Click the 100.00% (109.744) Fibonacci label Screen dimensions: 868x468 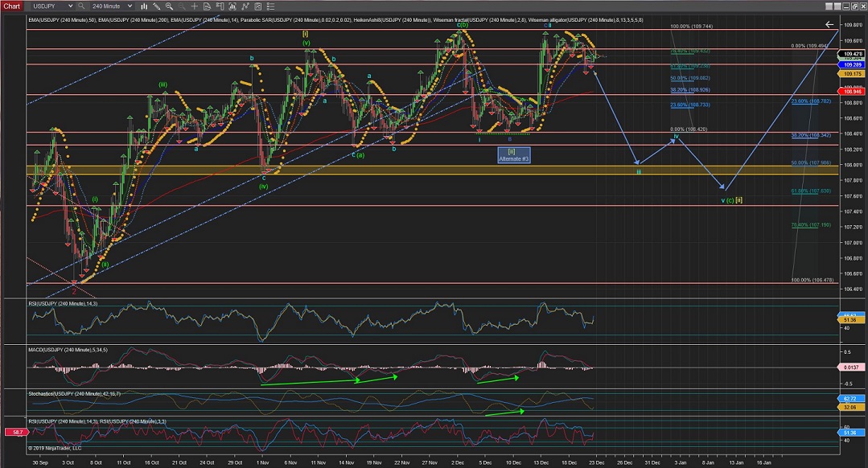click(691, 27)
